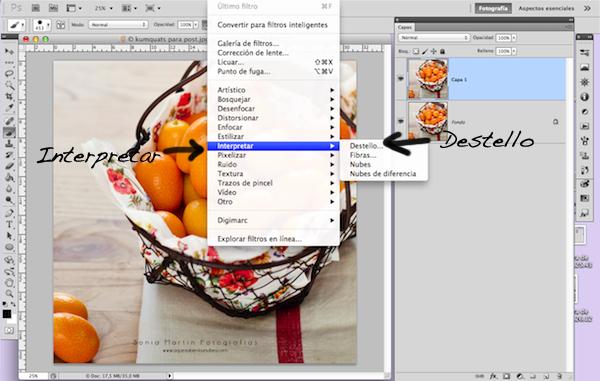The height and width of the screenshot is (381, 600).
Task: Open the Info panel icon in the right dock
Action: point(584,97)
